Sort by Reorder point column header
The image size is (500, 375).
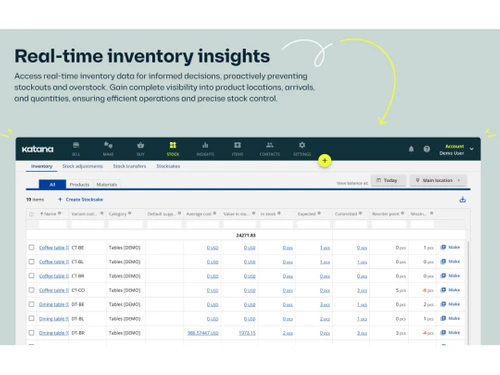(x=385, y=214)
